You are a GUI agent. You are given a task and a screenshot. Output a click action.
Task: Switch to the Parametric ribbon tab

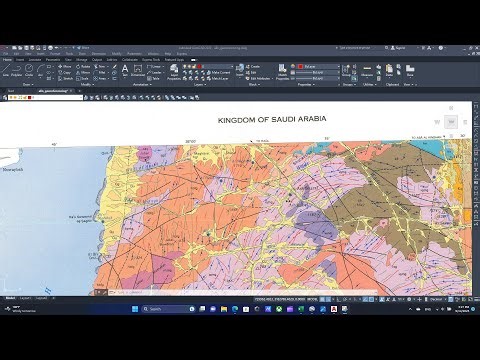tap(53, 60)
